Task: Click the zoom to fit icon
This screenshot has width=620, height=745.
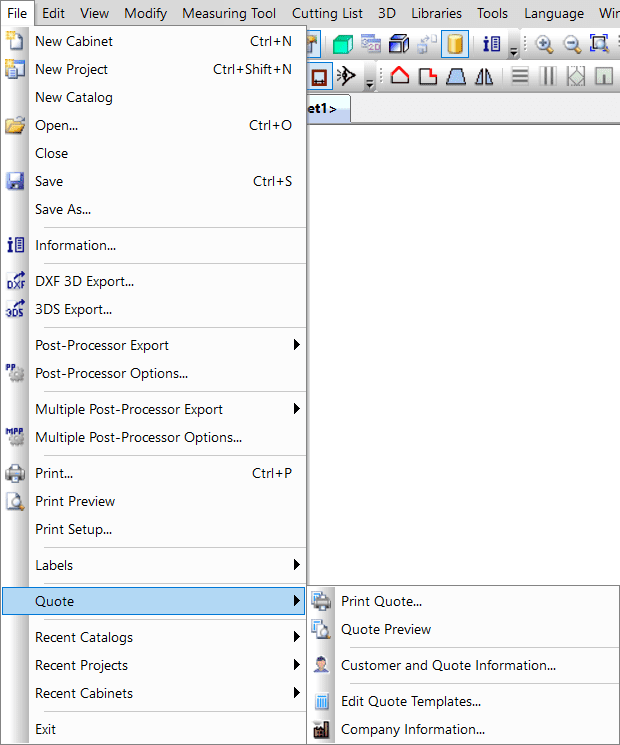Action: click(x=600, y=44)
